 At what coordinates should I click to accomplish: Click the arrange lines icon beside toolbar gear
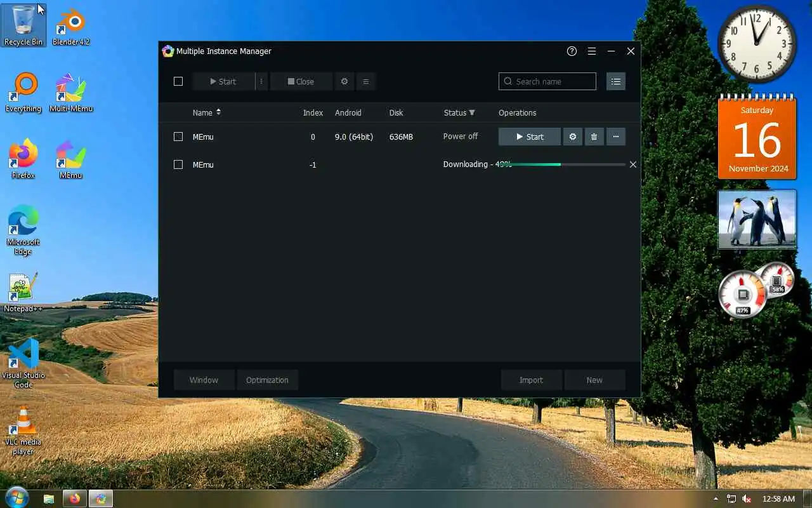coord(366,81)
